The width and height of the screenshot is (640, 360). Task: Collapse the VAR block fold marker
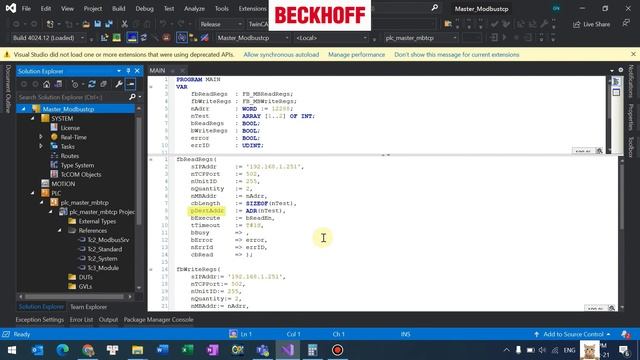click(151, 87)
